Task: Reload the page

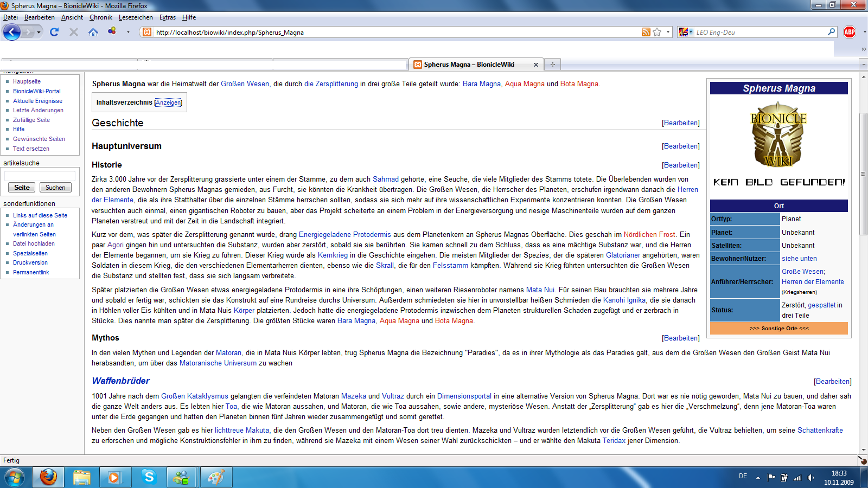Action: pyautogui.click(x=53, y=32)
